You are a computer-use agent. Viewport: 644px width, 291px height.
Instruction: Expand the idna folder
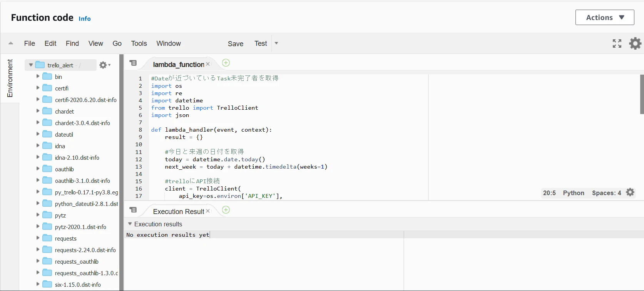tap(38, 145)
